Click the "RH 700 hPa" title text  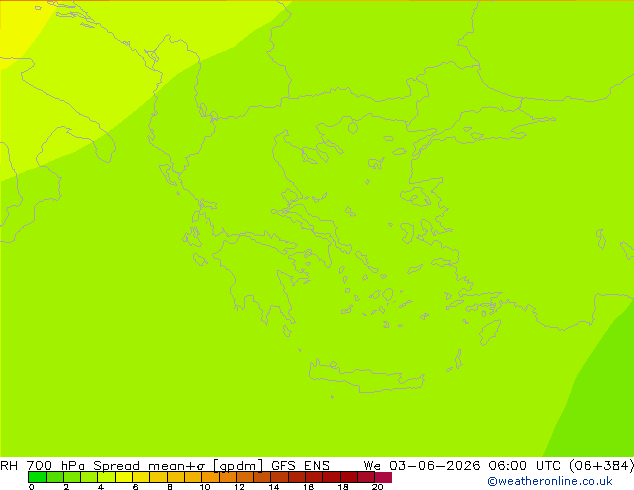click(x=42, y=466)
